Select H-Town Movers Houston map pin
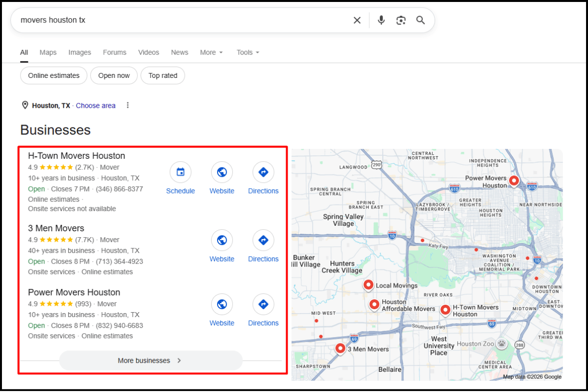The width and height of the screenshot is (588, 392). [x=445, y=310]
